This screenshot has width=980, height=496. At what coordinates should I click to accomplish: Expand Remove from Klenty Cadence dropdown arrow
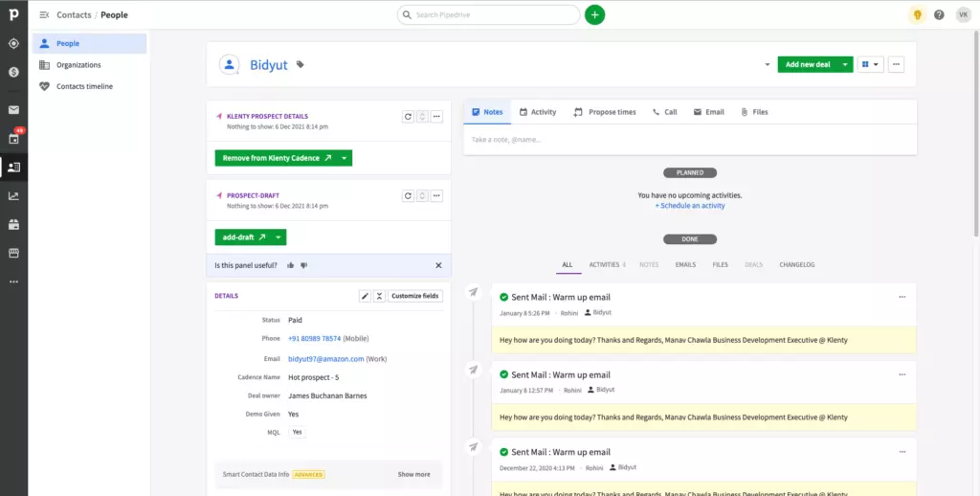[x=345, y=158]
